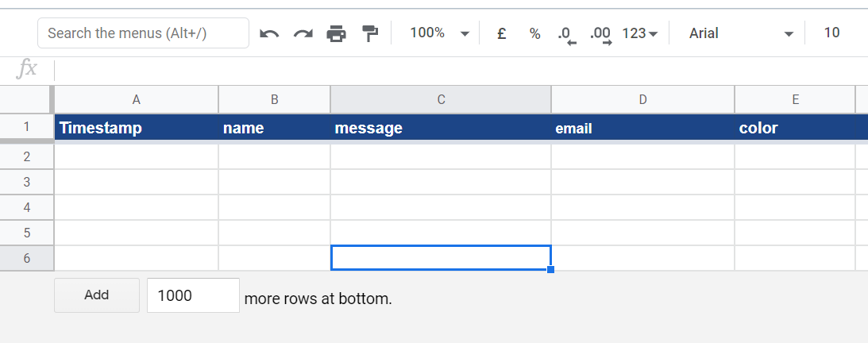Expand the 123 number formats dropdown

point(640,33)
